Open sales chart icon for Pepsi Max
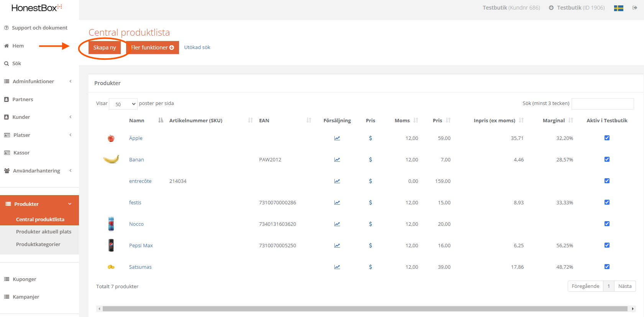 coord(337,246)
